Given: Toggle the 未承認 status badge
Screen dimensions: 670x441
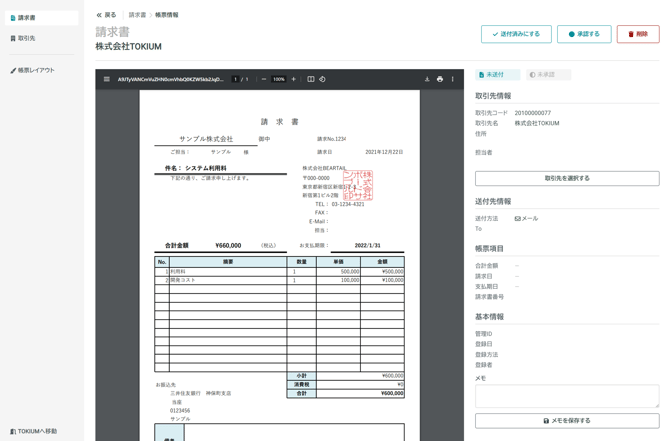Looking at the screenshot, I should [548, 75].
